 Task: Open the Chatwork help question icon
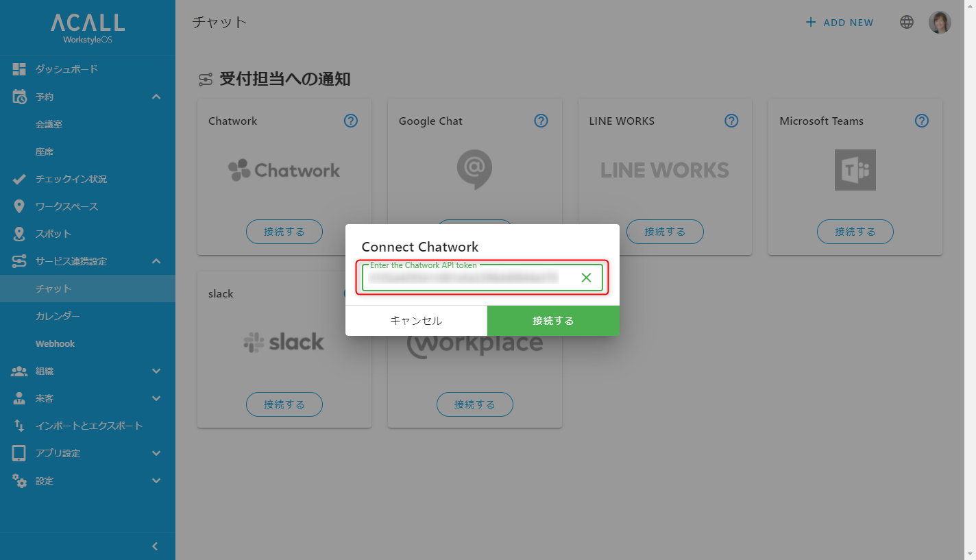click(x=351, y=121)
